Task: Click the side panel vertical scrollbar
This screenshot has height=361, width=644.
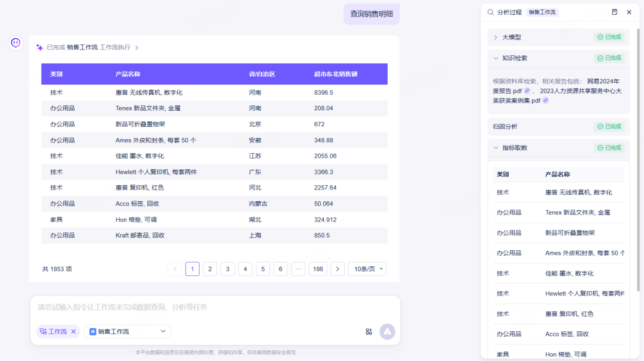Action: point(638,160)
